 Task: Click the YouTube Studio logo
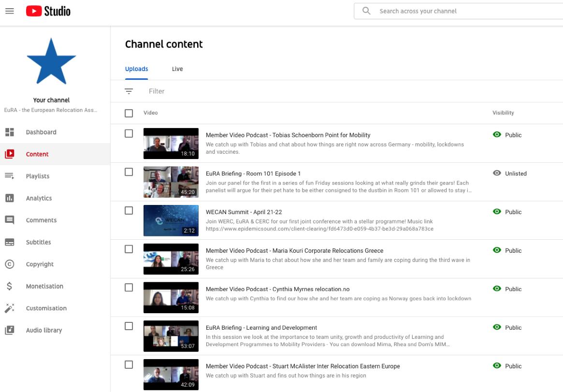[x=48, y=11]
